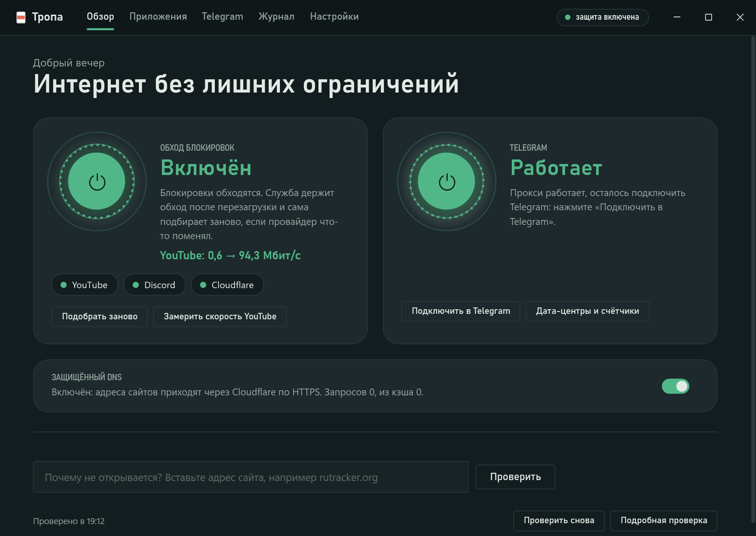This screenshot has width=756, height=536.
Task: Select the YouTube status chip
Action: click(85, 285)
